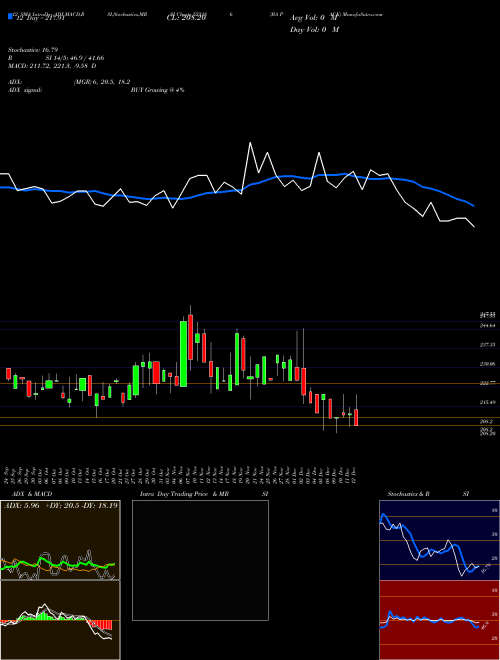The height and width of the screenshot is (660, 500).
Task: Click the tallest green candlestick in early November
Action: point(184,354)
